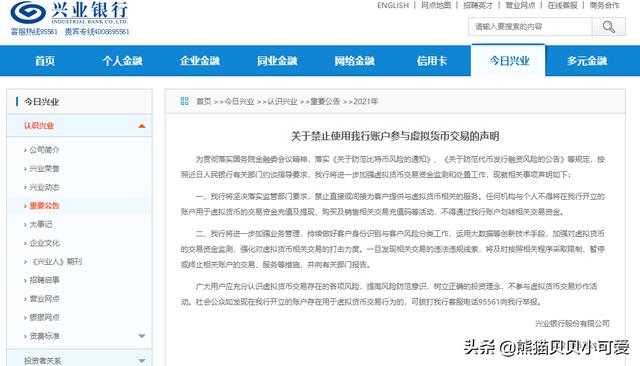The image size is (640, 366).
Task: Click the 今日兴业 sidebar title
Action: point(41,102)
